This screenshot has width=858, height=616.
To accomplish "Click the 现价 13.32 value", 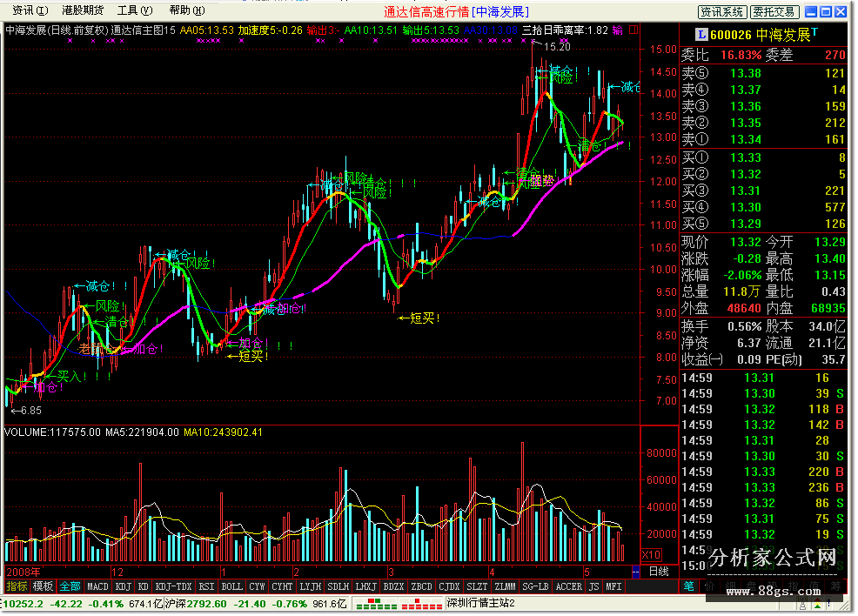I will pyautogui.click(x=745, y=242).
